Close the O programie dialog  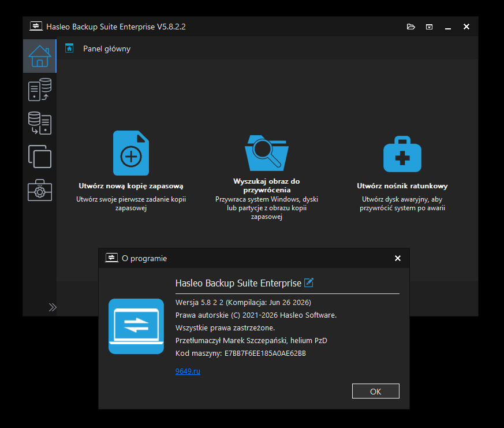tap(398, 258)
